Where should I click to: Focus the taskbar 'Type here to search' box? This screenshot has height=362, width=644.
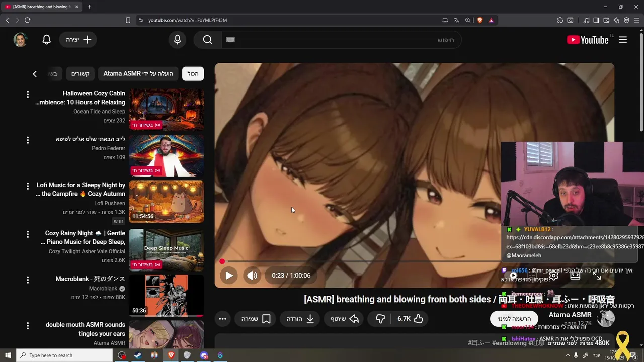coord(64,355)
